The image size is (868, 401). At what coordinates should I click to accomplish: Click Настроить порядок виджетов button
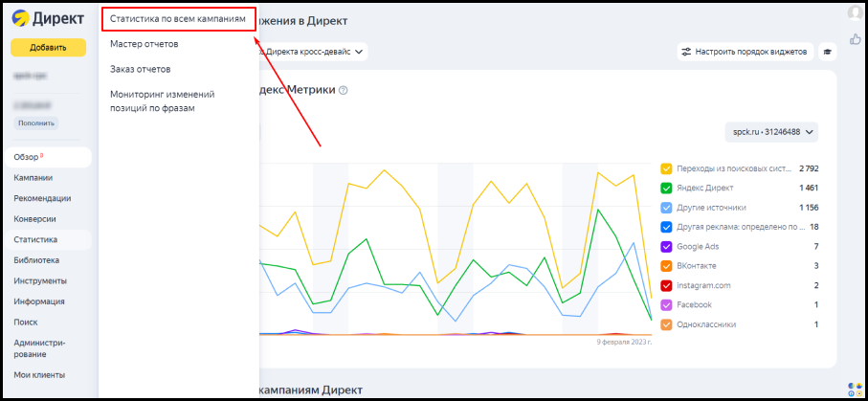click(x=746, y=52)
